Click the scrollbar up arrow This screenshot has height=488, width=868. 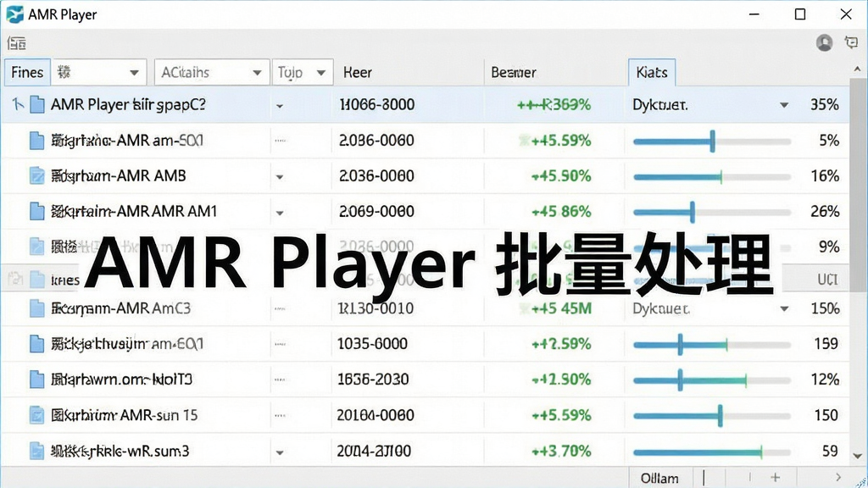point(858,69)
